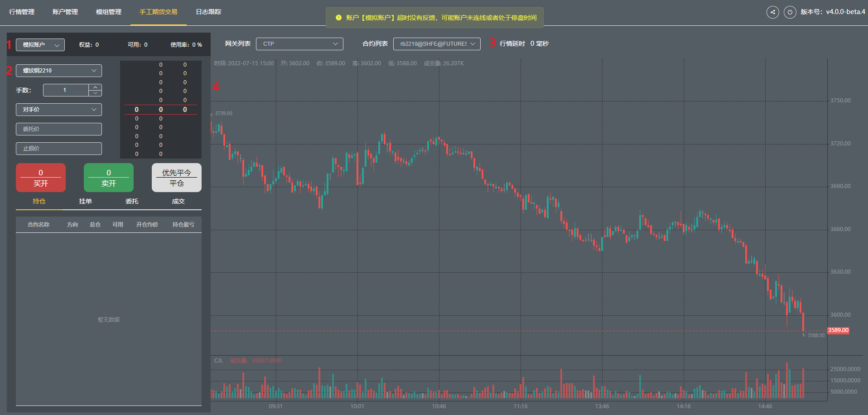Click the 可用 column header in positions table
868x415 pixels.
point(118,225)
